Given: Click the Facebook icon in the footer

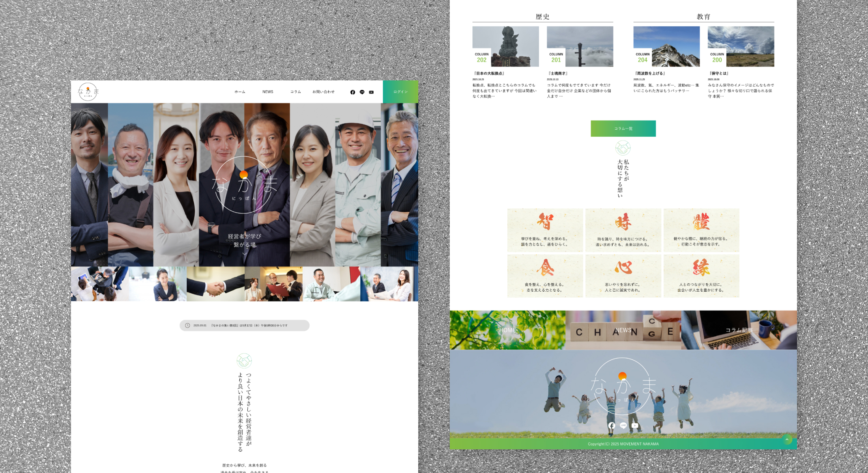Looking at the screenshot, I should click(x=612, y=425).
